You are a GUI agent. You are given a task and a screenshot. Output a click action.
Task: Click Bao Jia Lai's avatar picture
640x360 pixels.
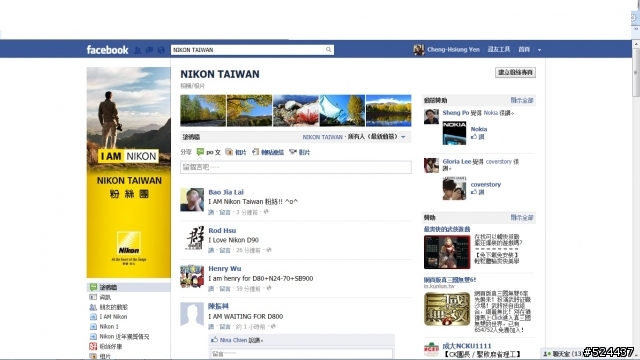(x=192, y=200)
